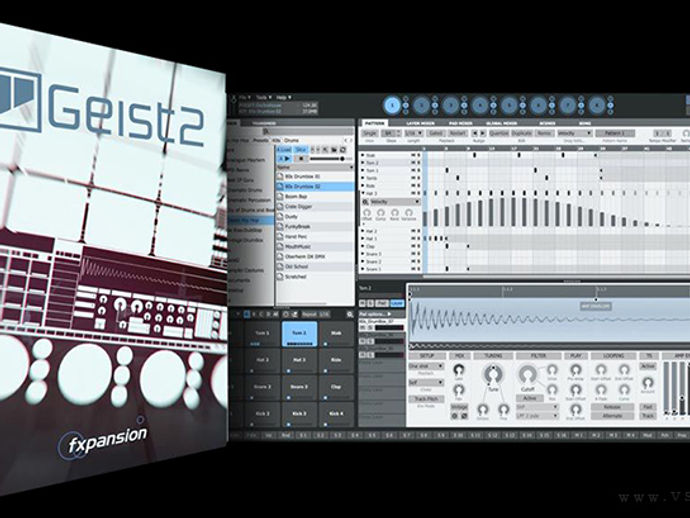690x518 pixels.
Task: Expand the Tom 2 track row
Action: [x=363, y=163]
